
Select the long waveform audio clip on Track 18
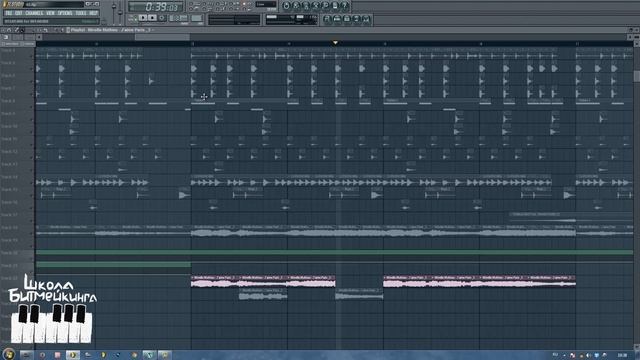(x=335, y=231)
